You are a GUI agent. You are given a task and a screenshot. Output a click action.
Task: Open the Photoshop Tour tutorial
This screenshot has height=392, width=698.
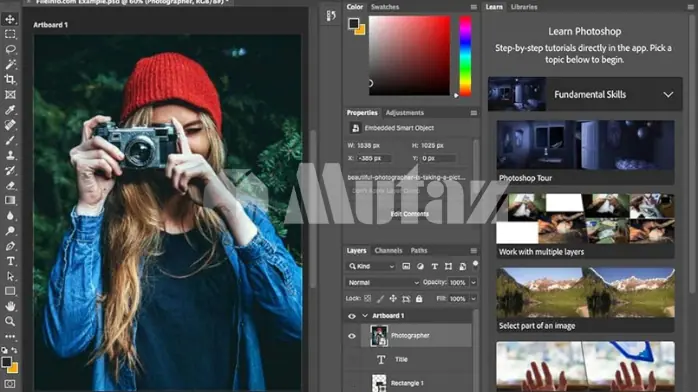585,152
